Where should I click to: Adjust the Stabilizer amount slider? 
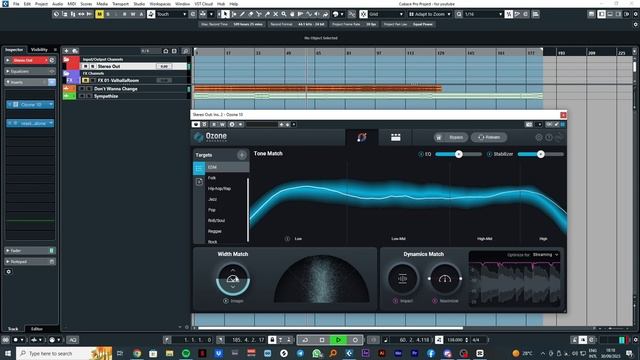click(x=541, y=154)
